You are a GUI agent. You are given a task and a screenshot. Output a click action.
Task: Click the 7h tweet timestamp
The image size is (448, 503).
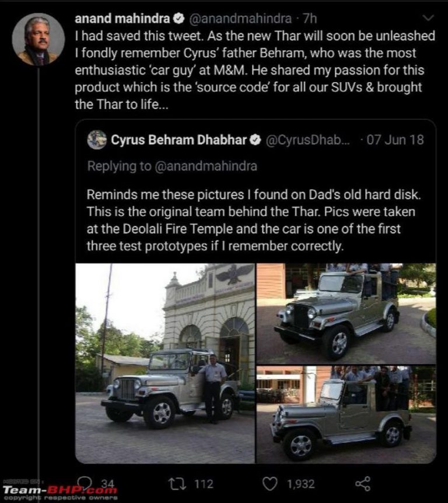point(309,19)
